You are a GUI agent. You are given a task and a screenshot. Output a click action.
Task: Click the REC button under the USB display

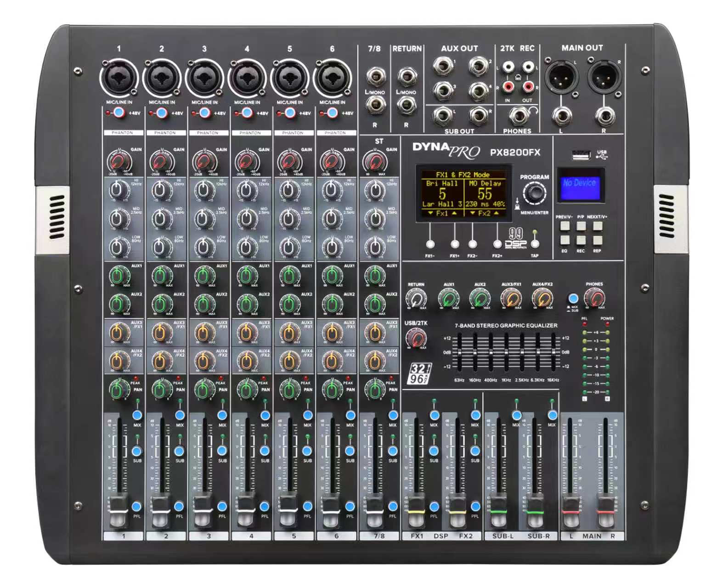(x=581, y=240)
